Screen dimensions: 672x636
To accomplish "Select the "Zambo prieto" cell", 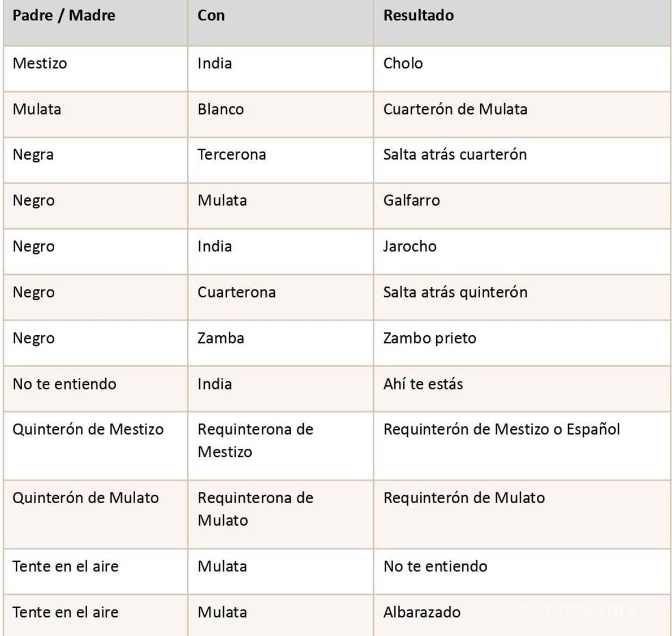I will [x=429, y=338].
